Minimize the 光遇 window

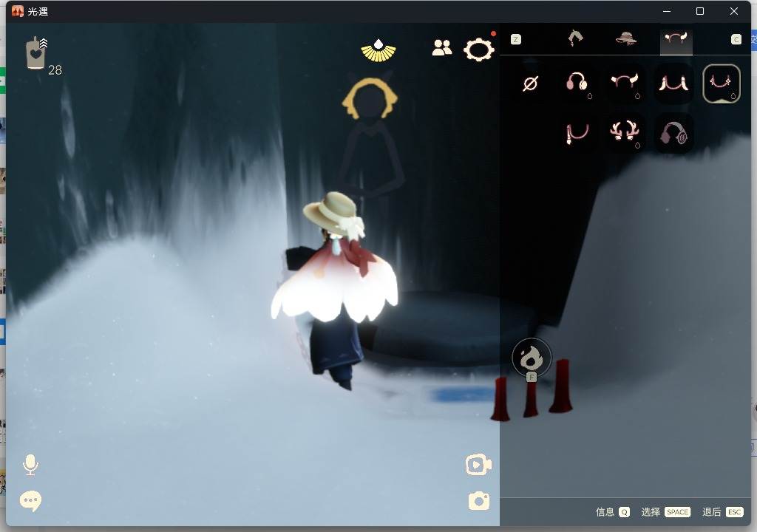pyautogui.click(x=667, y=11)
